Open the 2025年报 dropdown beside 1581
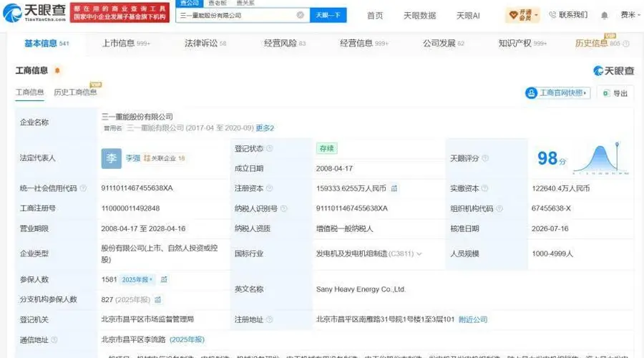Viewport: 644px width, 358px height. (x=137, y=279)
